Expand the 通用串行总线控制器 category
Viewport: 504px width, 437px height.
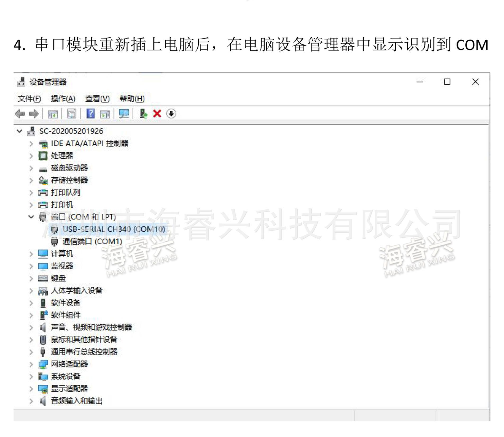(31, 352)
